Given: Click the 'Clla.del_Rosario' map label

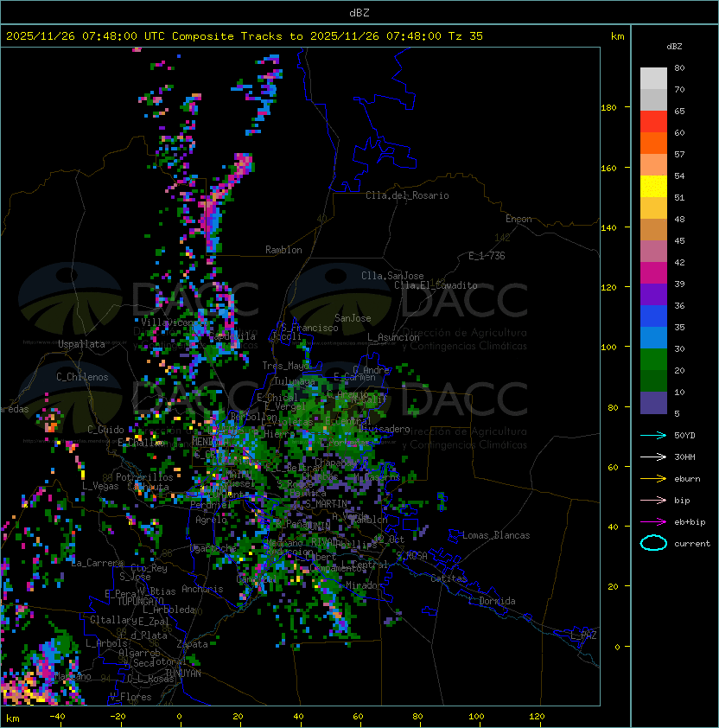Looking at the screenshot, I should [x=407, y=195].
